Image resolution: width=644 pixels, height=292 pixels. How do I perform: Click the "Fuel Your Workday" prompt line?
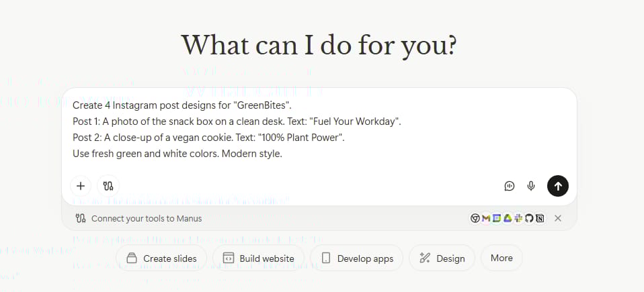237,121
